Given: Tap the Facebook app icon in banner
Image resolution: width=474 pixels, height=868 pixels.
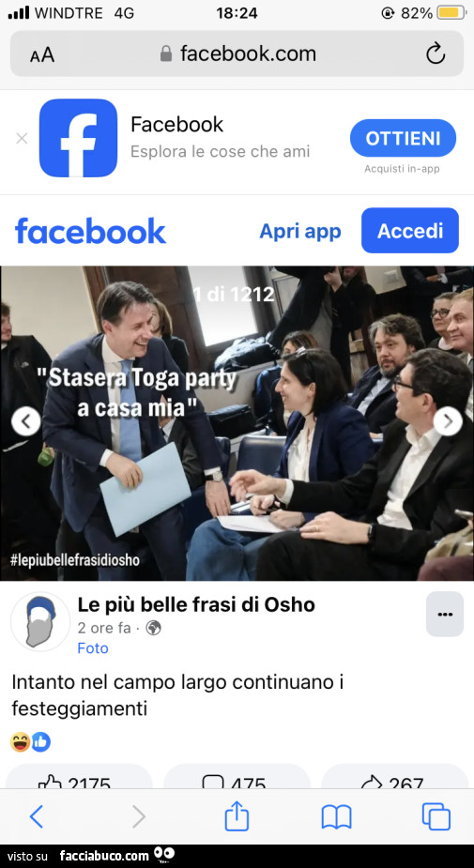Looking at the screenshot, I should 78,138.
